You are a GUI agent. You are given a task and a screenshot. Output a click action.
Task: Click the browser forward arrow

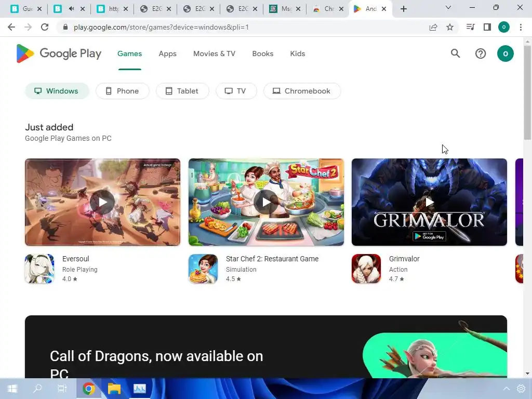(x=28, y=27)
